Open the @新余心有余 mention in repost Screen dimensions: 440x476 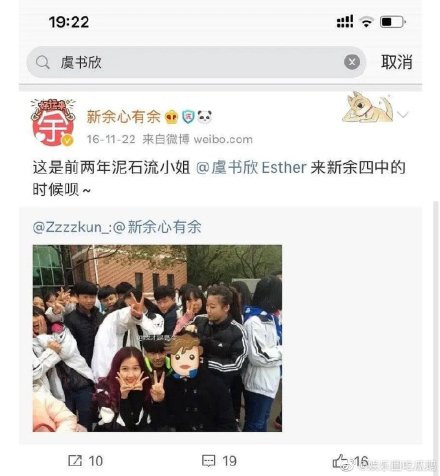157,227
